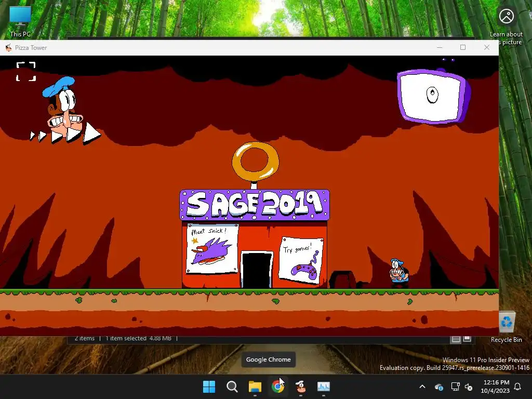Open the clock showing 12:16 PM
The height and width of the screenshot is (399, 532).
pos(495,387)
